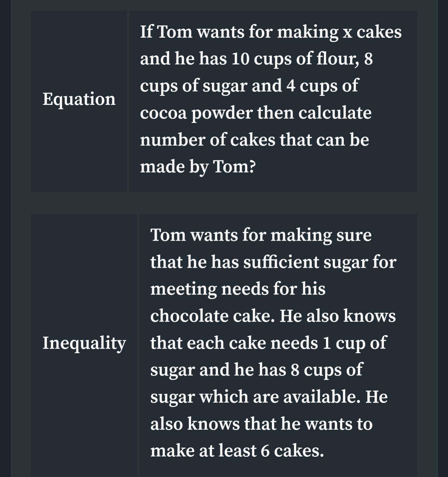448x477 pixels.
Task: Select the line "meeting needs for his"
Action: (x=238, y=289)
